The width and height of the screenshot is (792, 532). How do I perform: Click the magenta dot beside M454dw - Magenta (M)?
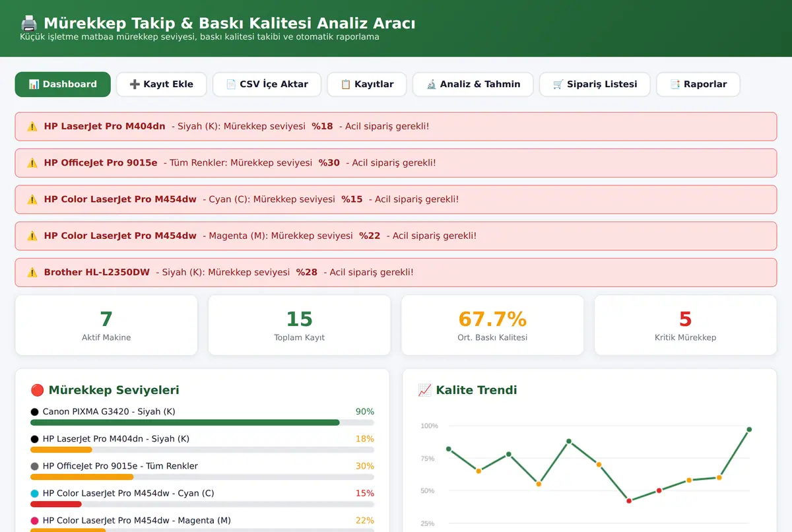35,521
